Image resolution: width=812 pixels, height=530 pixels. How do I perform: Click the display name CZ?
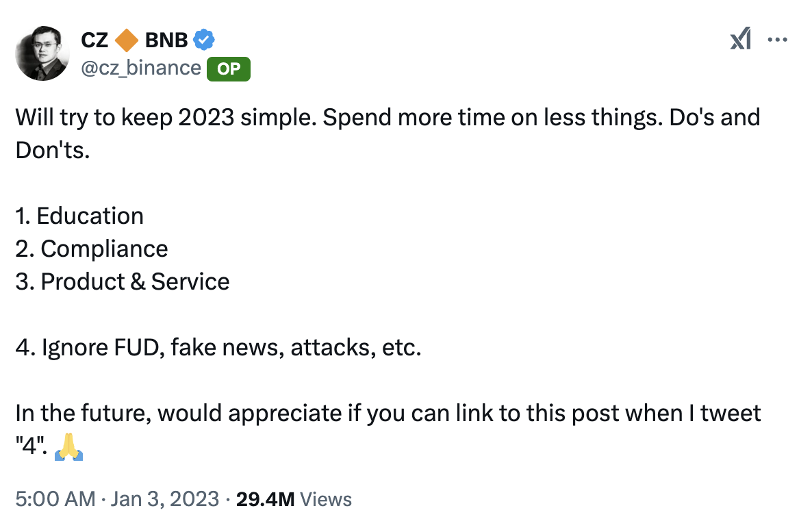94,40
